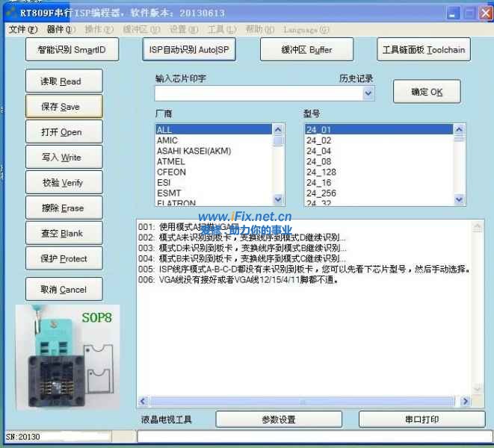
Task: Open the 参数设置 parameter settings
Action: pyautogui.click(x=279, y=420)
